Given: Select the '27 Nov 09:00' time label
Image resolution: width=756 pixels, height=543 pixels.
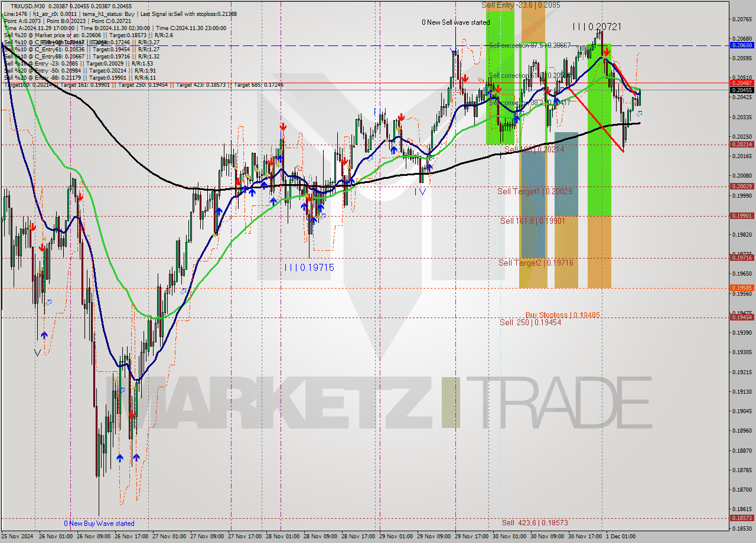Looking at the screenshot, I should pyautogui.click(x=208, y=536).
